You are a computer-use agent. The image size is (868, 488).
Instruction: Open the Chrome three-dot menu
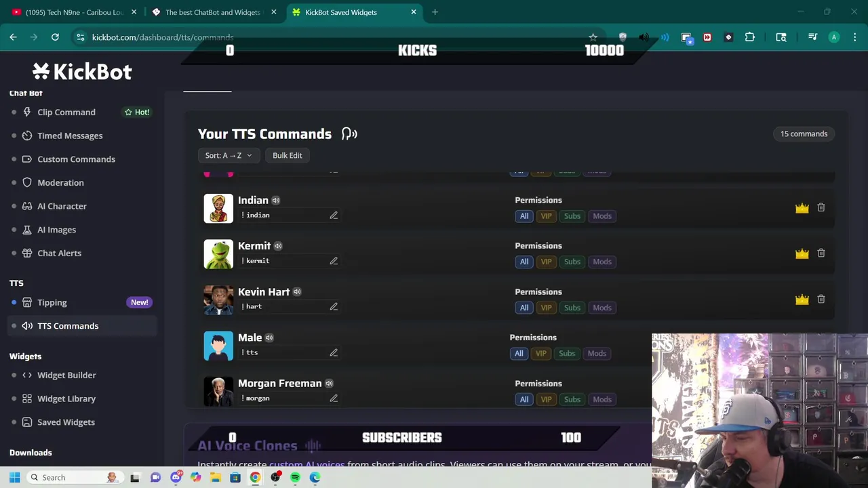855,37
